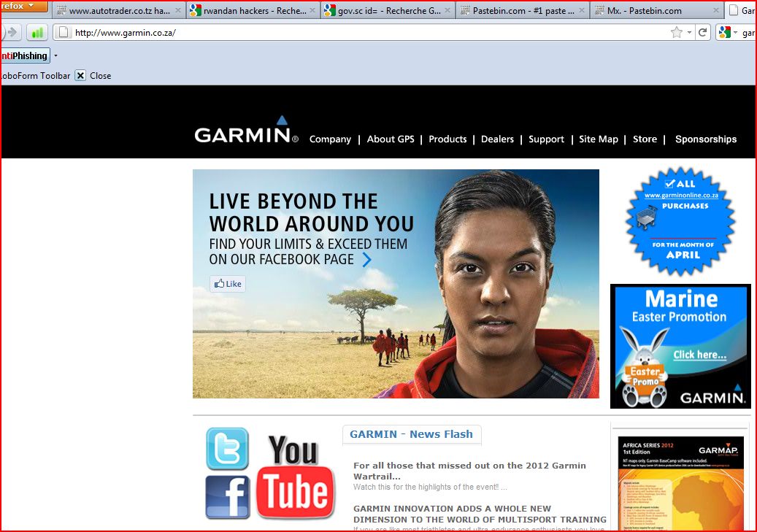Click the www.garminonline.co.za link
This screenshot has height=532, width=757.
point(681,196)
